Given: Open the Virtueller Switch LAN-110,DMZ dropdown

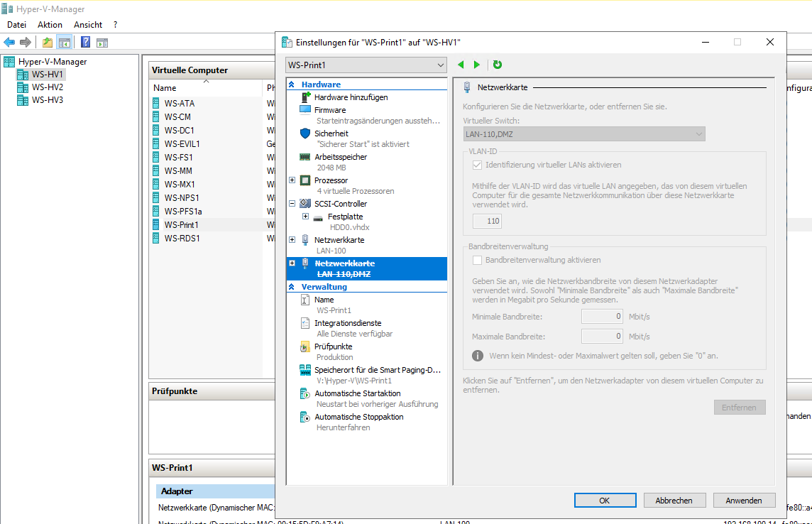Looking at the screenshot, I should (583, 134).
